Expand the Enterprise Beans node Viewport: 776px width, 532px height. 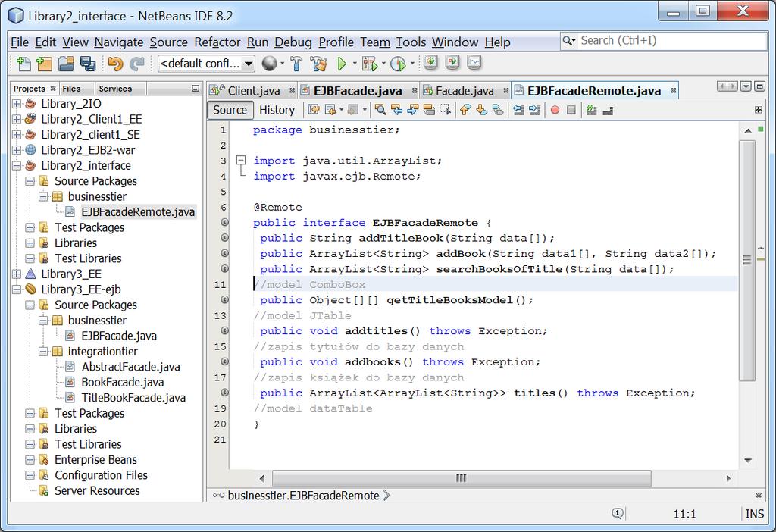(x=30, y=459)
